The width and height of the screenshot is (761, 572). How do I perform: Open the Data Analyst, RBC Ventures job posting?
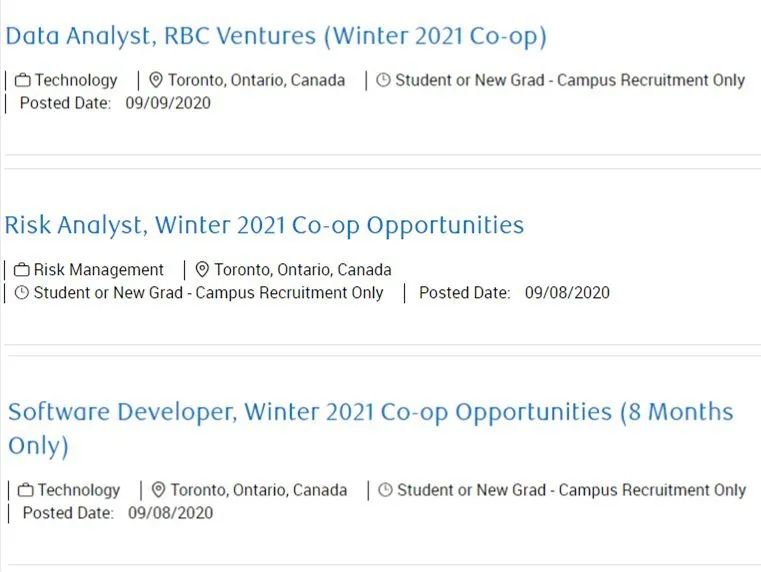pyautogui.click(x=276, y=36)
